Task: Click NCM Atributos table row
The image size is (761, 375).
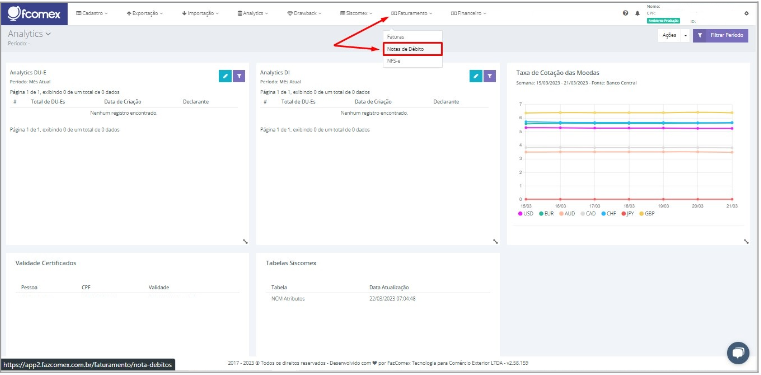Action: [378, 298]
